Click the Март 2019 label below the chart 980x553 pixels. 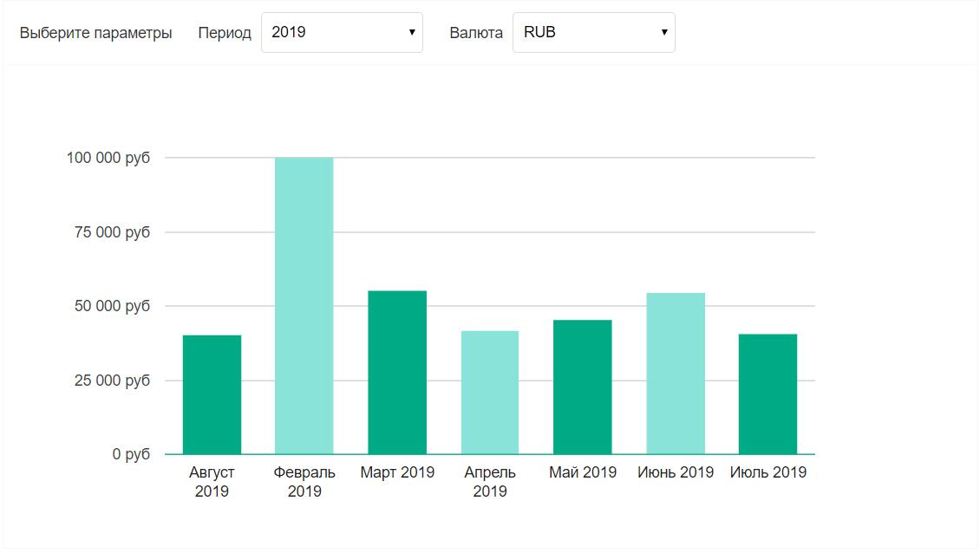pyautogui.click(x=397, y=472)
